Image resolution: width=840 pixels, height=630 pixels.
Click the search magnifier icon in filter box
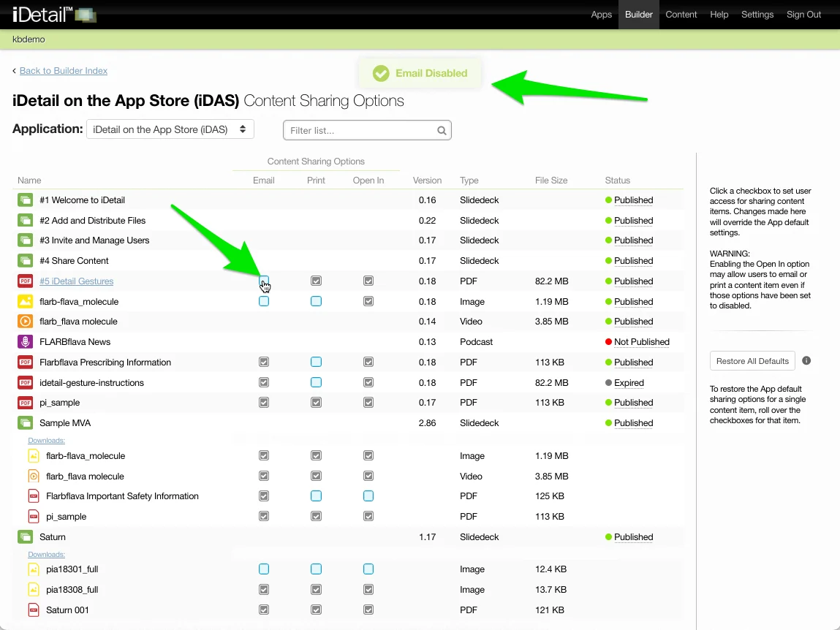coord(442,131)
